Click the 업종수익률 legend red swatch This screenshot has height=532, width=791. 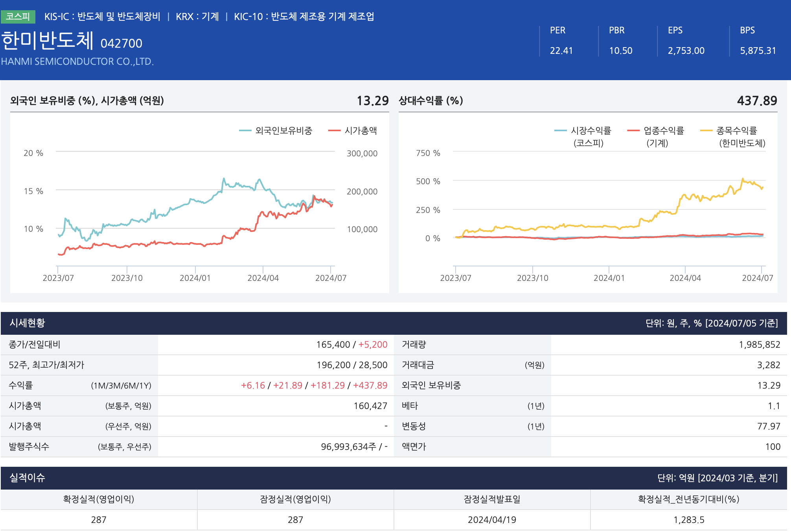point(633,130)
